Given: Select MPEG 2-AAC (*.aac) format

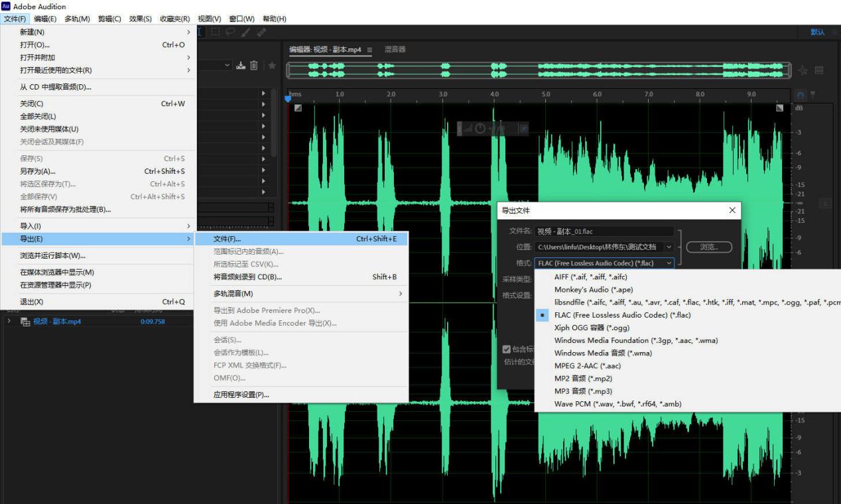Looking at the screenshot, I should 688,366.
